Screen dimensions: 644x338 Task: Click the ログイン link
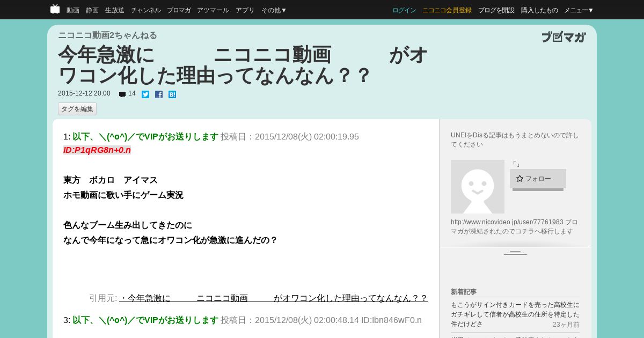[x=404, y=10]
